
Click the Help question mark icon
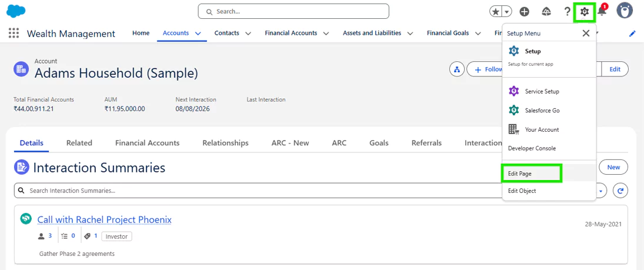[x=567, y=12]
